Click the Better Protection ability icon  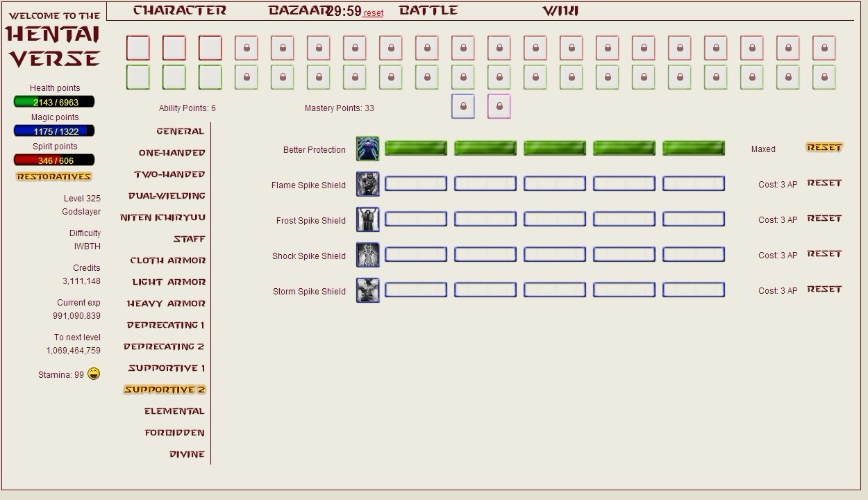click(x=368, y=149)
